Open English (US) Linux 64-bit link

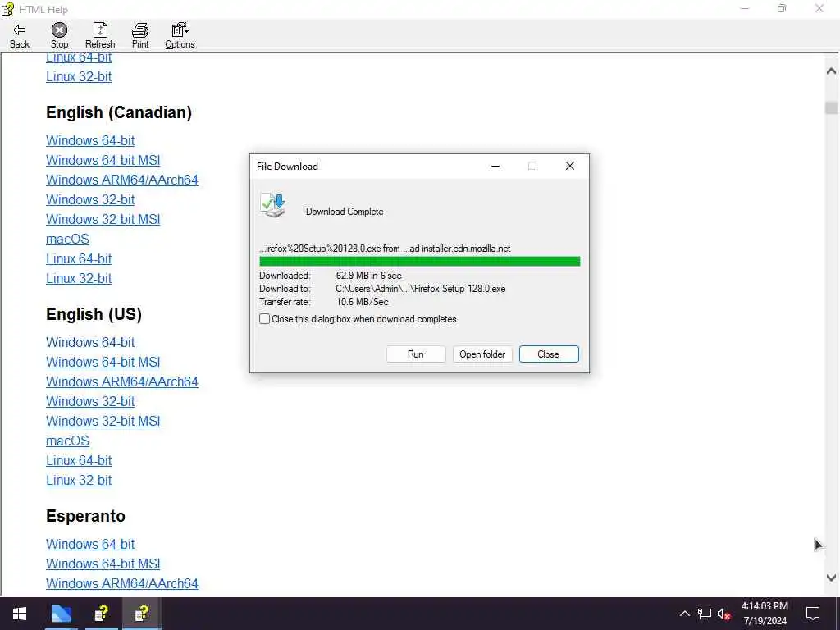point(79,461)
